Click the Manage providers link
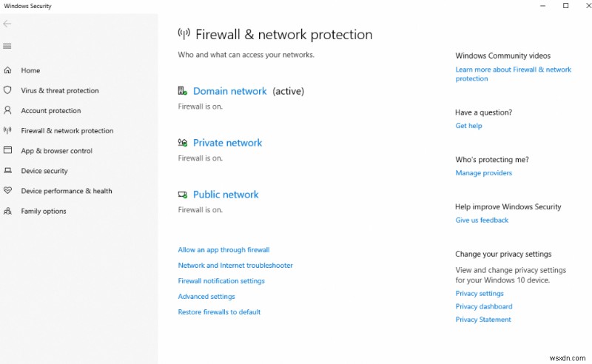This screenshot has width=592, height=364. 483,173
